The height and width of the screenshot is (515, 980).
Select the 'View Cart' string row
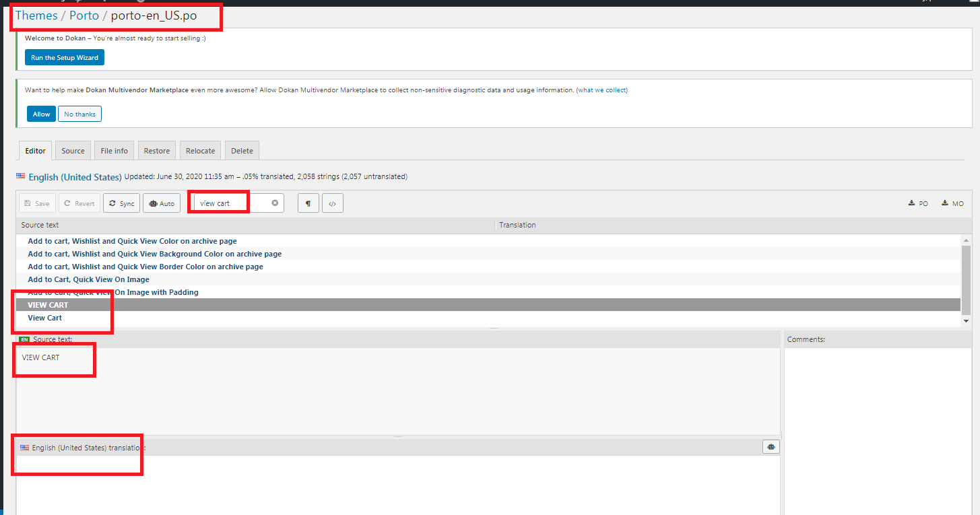[x=488, y=318]
